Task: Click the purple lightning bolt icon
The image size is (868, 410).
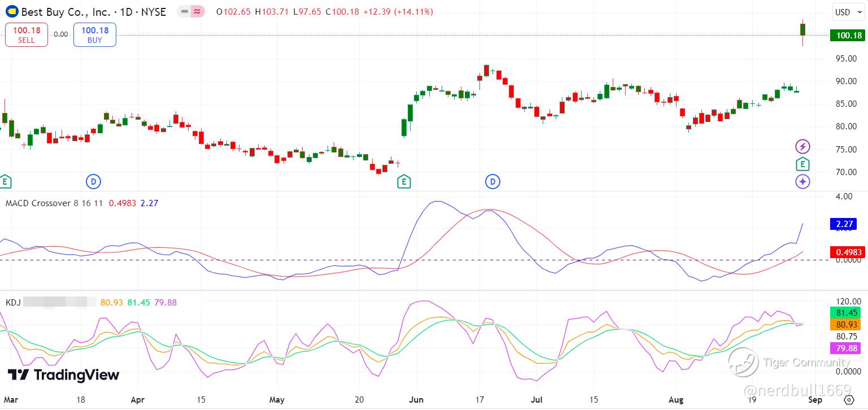Action: tap(802, 147)
